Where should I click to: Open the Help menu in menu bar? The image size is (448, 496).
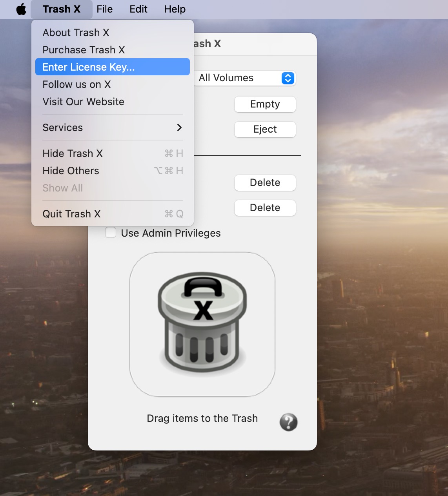(175, 9)
